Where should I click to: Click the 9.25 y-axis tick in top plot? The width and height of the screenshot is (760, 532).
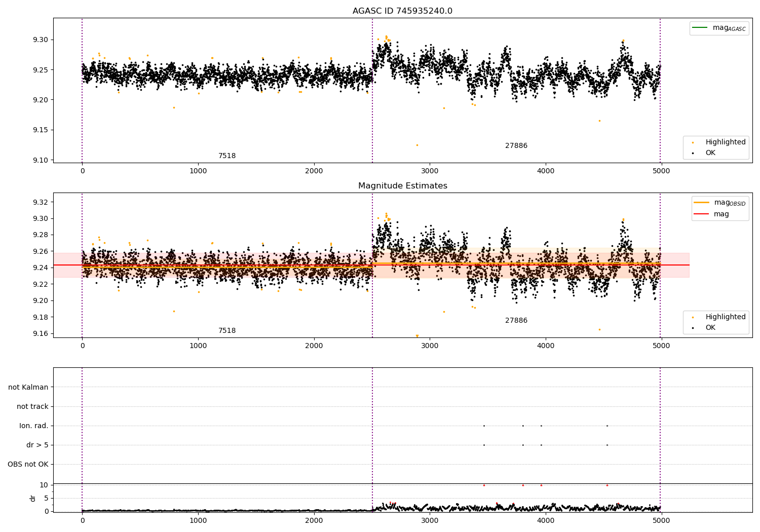(41, 70)
